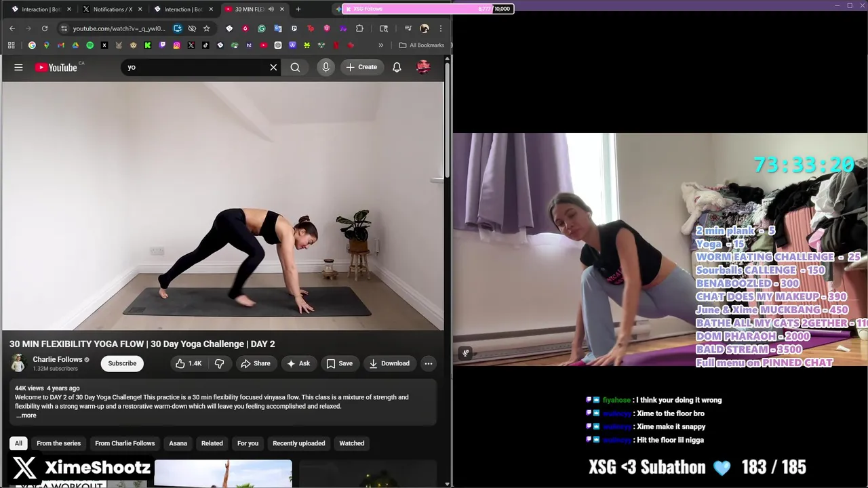868x488 pixels.
Task: Show hidden bookmarks with double chevron
Action: pyautogui.click(x=380, y=45)
